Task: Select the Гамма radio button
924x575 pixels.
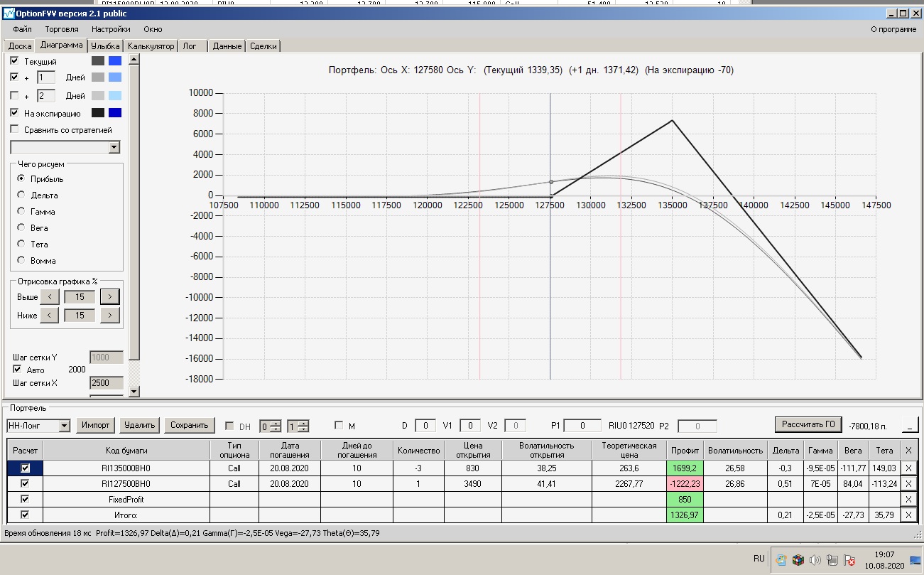Action: (x=21, y=211)
